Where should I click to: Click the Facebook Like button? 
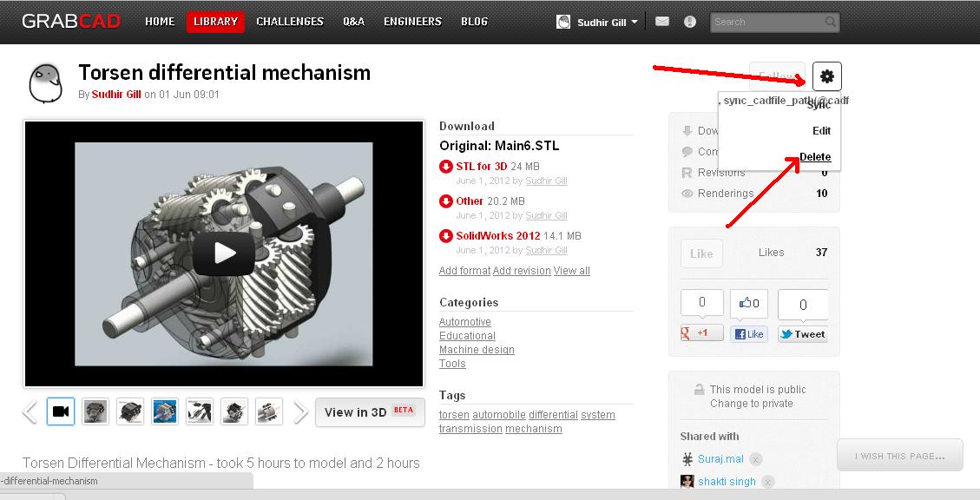[748, 334]
